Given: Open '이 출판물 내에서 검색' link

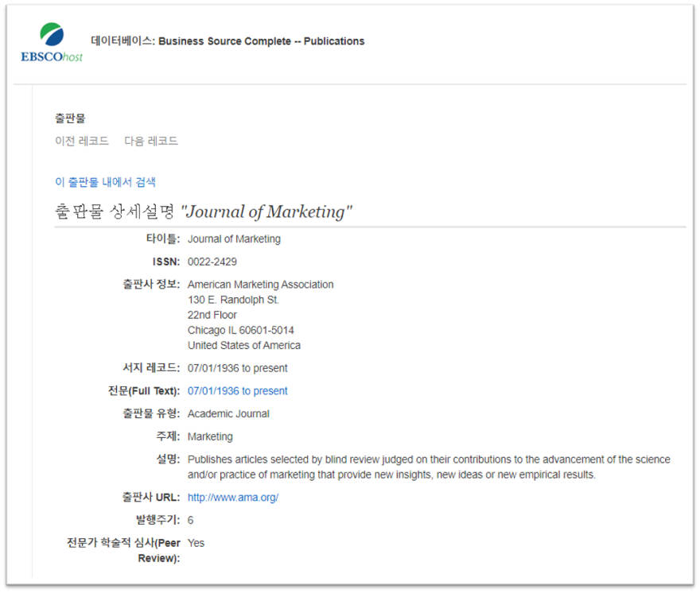Looking at the screenshot, I should (x=105, y=182).
